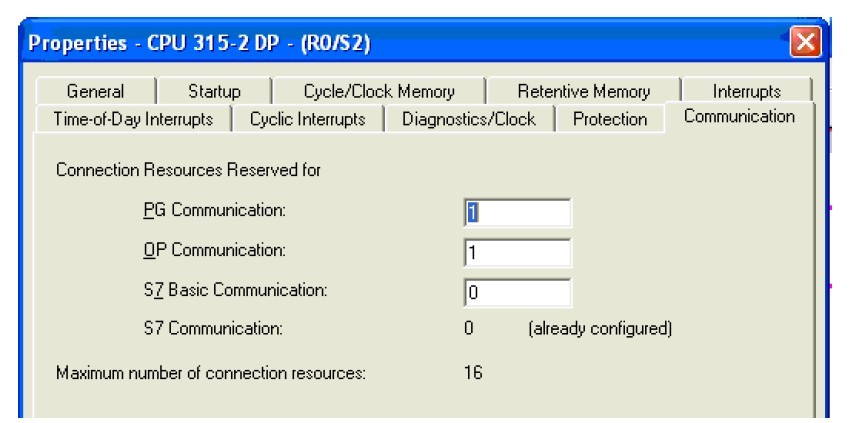This screenshot has height=423, width=854.
Task: Select the S7 Basic Communication field
Action: pos(518,291)
